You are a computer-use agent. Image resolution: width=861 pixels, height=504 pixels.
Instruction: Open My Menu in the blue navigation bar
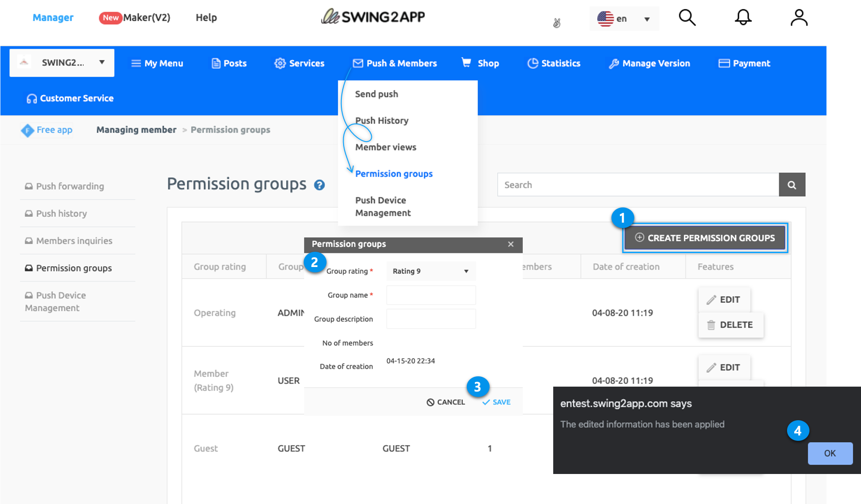pyautogui.click(x=157, y=63)
